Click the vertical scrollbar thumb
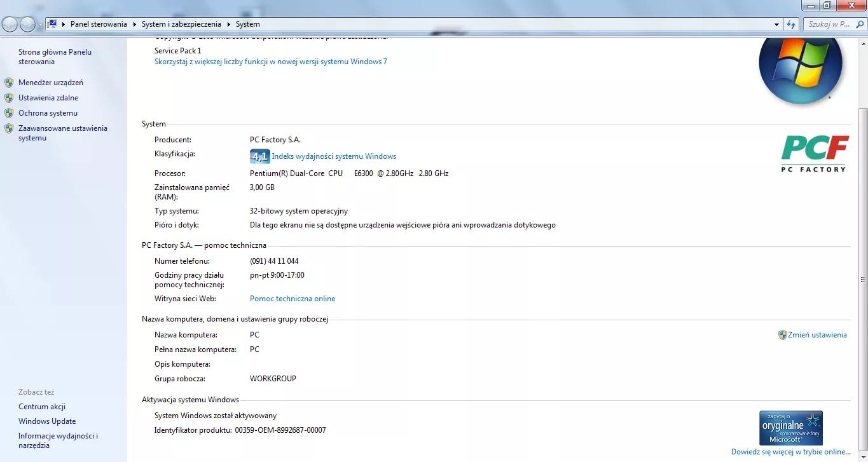The width and height of the screenshot is (868, 462). 863,278
